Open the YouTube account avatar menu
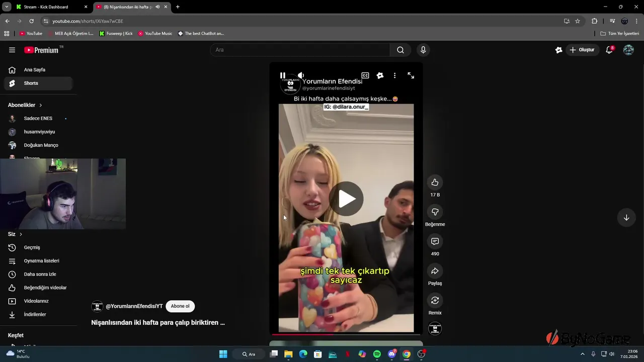 (x=628, y=50)
